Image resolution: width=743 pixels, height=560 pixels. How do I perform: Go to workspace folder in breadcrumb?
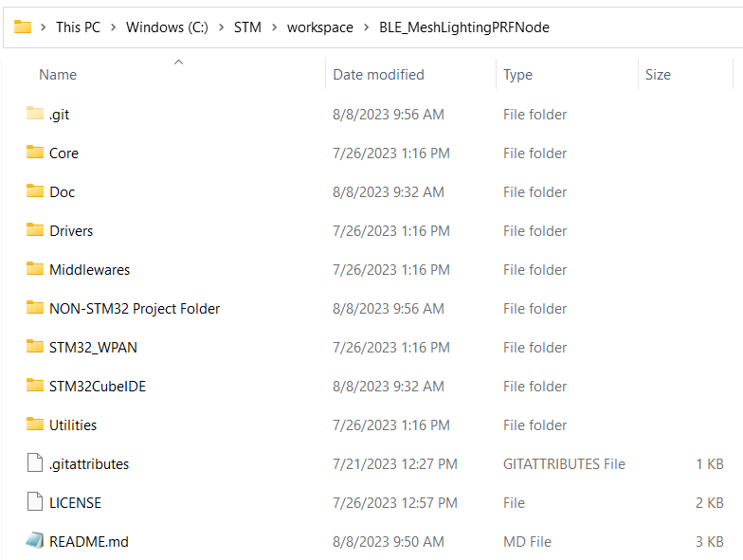(x=320, y=27)
